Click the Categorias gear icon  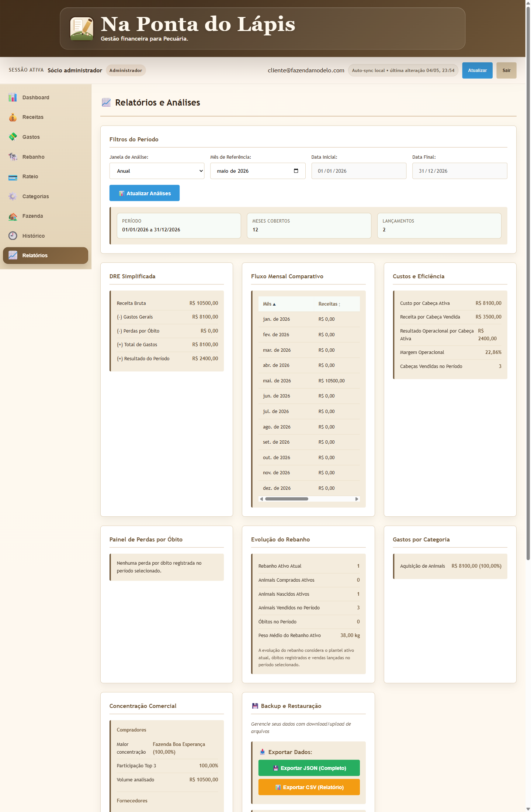[13, 196]
